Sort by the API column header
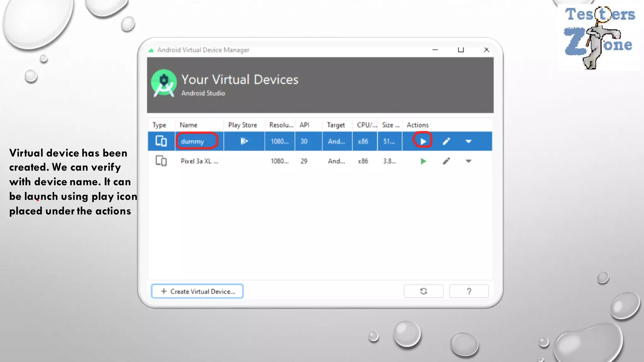Viewport: 644px width, 362px height. click(304, 125)
